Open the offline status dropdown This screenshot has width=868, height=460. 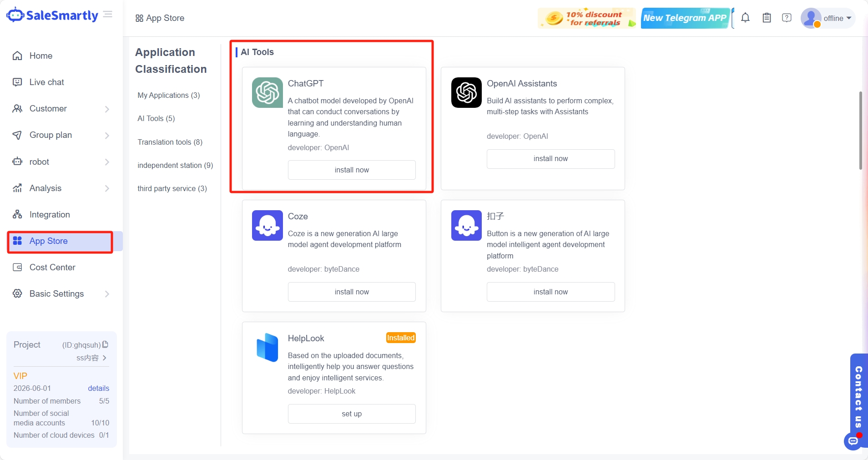coord(837,18)
